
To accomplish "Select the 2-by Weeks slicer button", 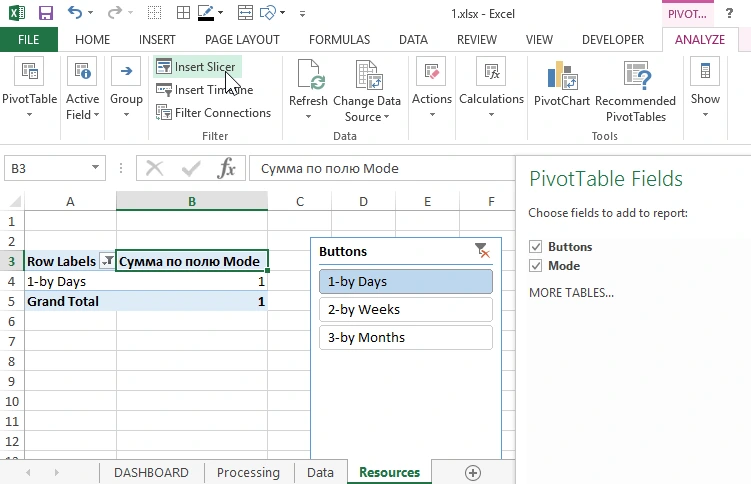I will (x=405, y=309).
